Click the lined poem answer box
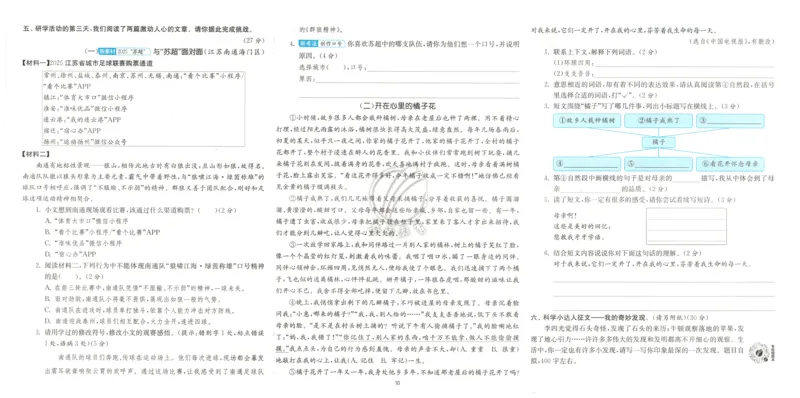Viewport: 800px width, 398px height. click(x=686, y=227)
